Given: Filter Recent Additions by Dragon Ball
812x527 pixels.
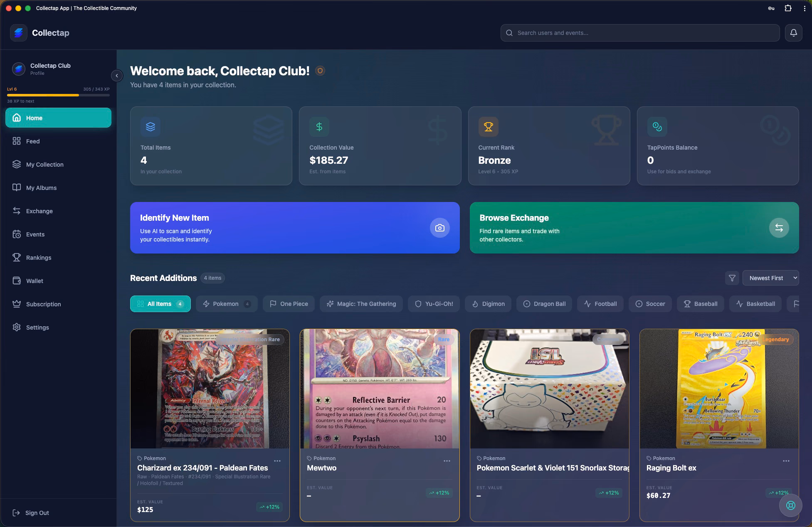Looking at the screenshot, I should 544,304.
